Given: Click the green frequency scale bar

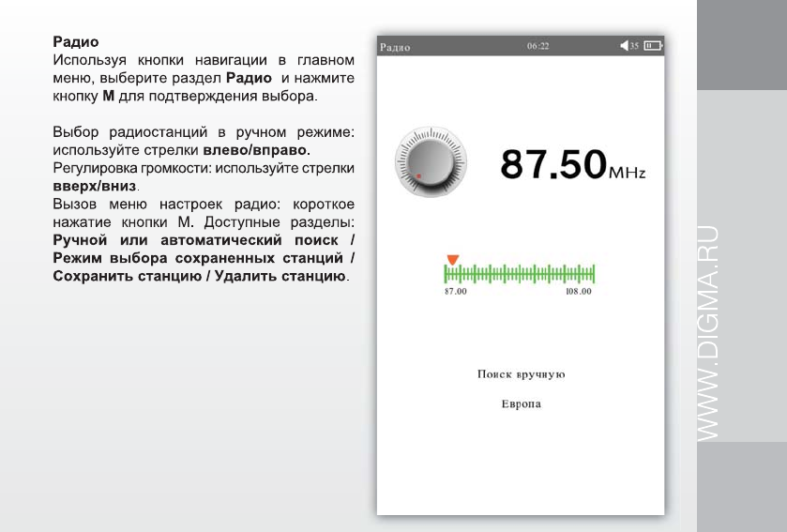Looking at the screenshot, I should [520, 274].
